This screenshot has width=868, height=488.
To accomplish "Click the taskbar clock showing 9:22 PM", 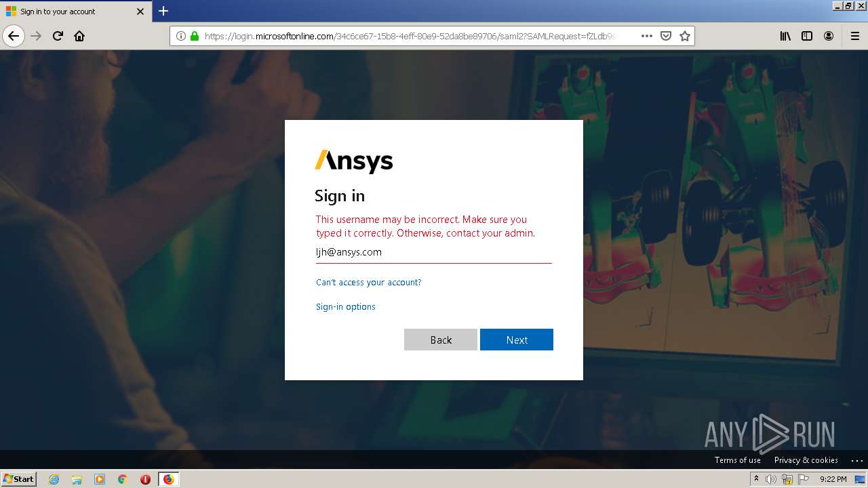I will coord(833,479).
